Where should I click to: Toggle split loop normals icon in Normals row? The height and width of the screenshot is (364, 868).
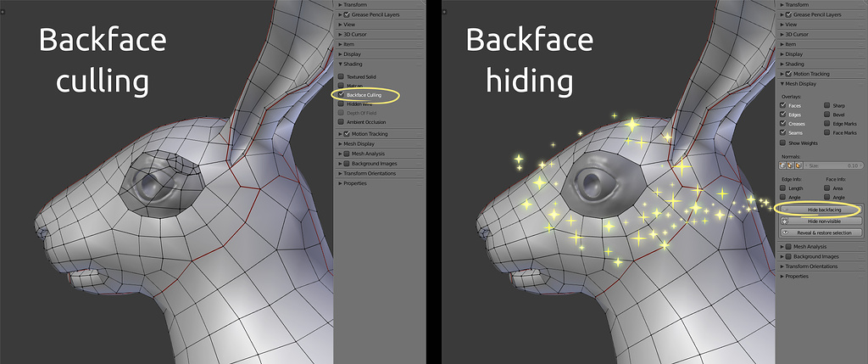tap(789, 165)
